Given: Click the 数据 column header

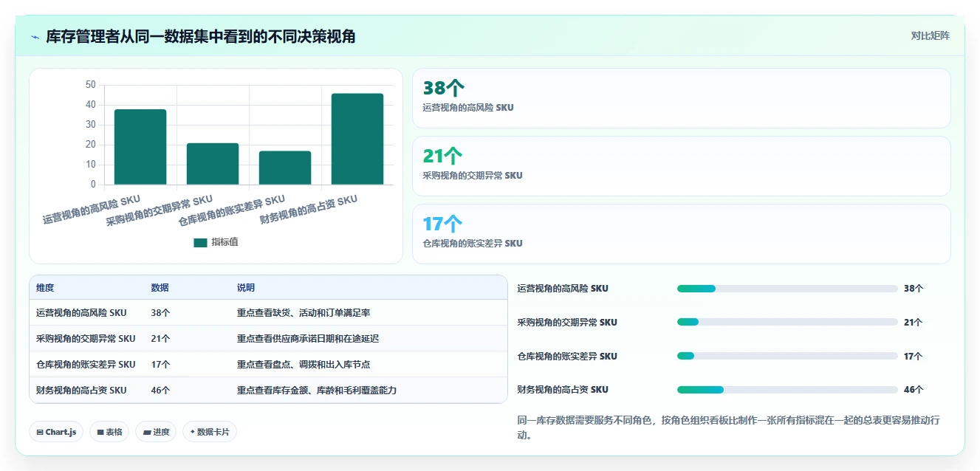Looking at the screenshot, I should [160, 288].
